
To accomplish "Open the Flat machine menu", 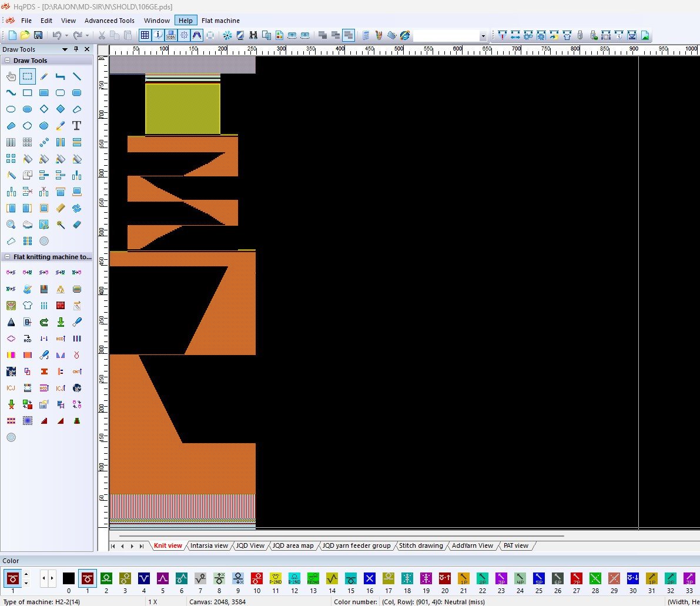I will (x=220, y=21).
